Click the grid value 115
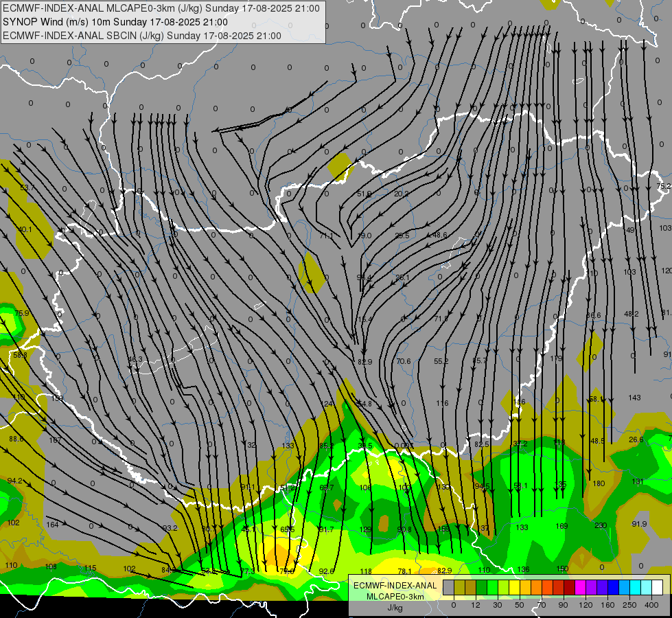This screenshot has height=618, width=672. tap(90, 568)
